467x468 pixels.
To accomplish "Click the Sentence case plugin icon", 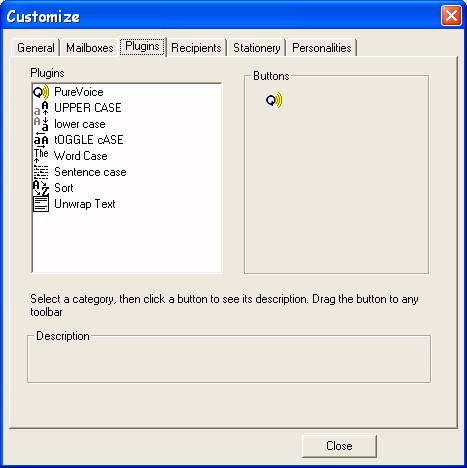I will coord(41,172).
